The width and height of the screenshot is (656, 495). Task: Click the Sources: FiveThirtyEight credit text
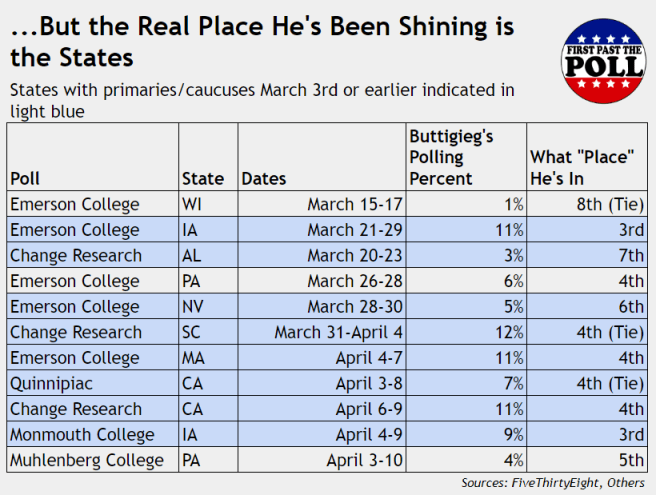tap(554, 483)
